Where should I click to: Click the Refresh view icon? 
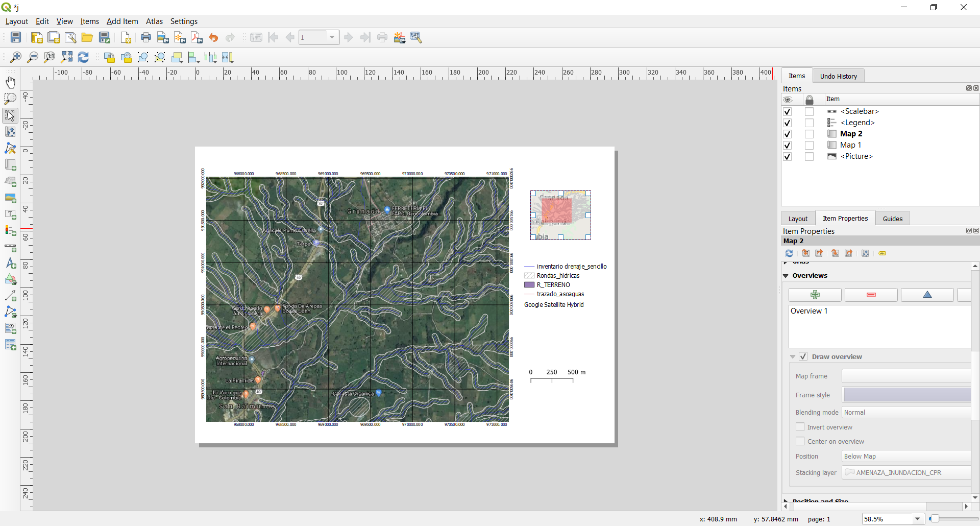tap(83, 57)
